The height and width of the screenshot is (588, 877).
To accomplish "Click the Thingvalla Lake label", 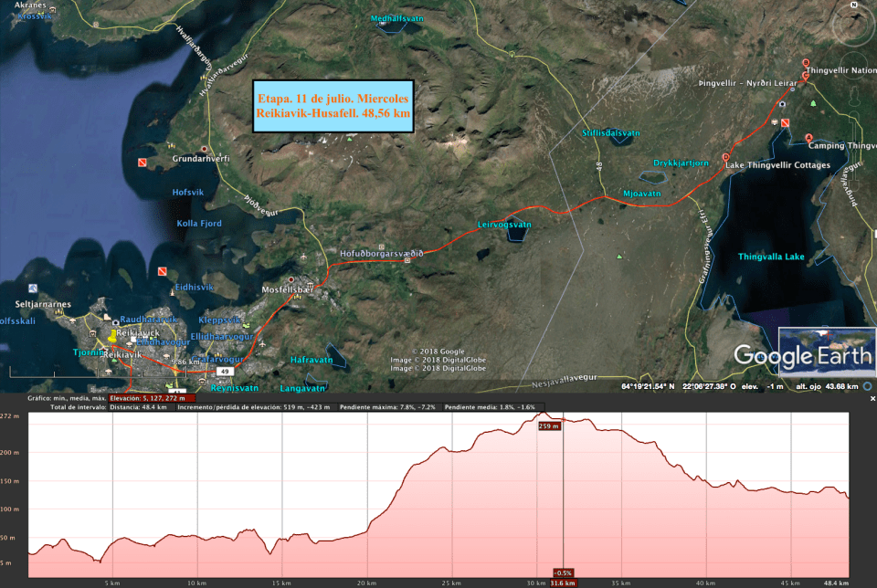I will (771, 257).
